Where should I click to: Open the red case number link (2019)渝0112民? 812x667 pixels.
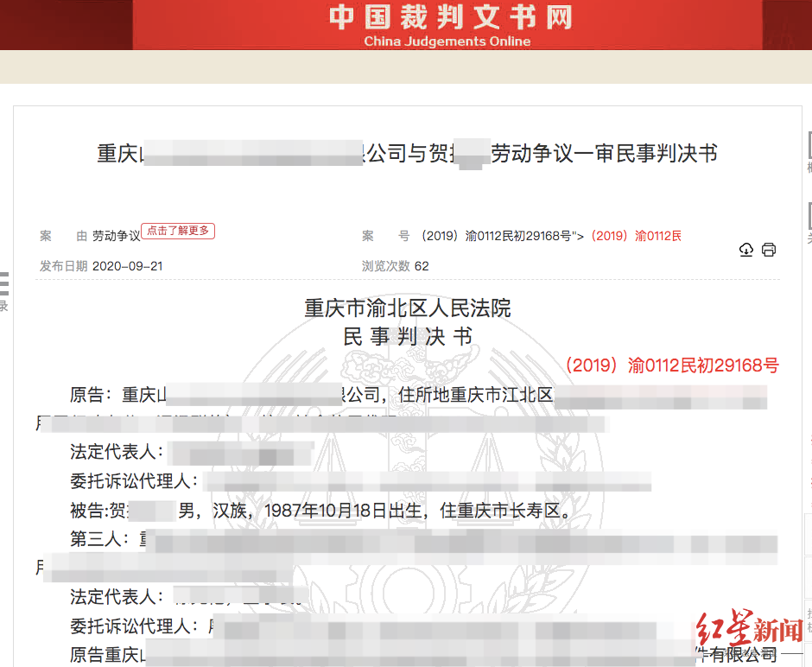(x=636, y=236)
